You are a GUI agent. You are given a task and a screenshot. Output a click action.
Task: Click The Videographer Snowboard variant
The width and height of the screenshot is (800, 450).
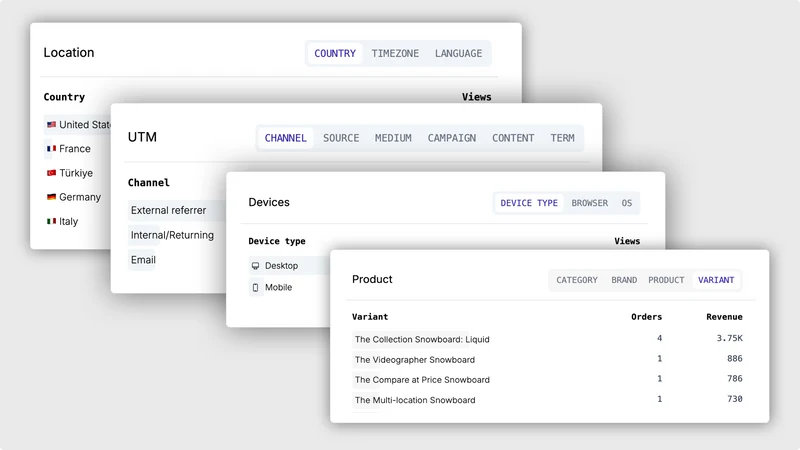click(414, 360)
